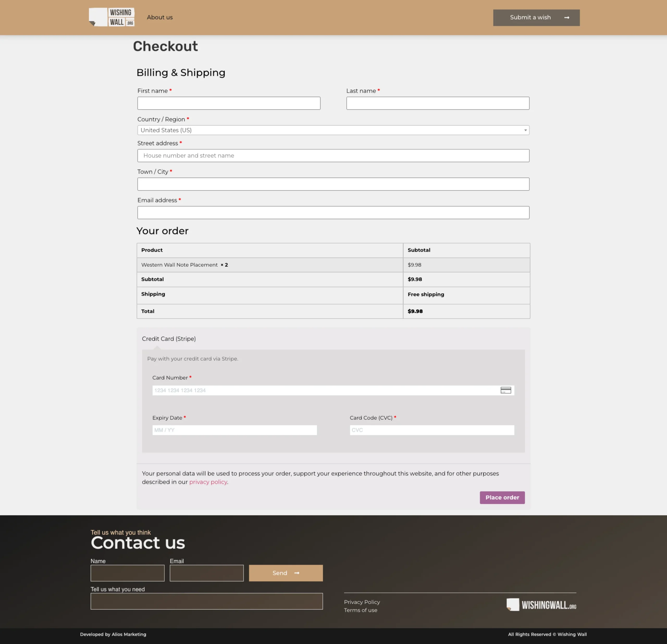Screen dimensions: 667x644
Task: Click Developed by Alios Marketing text
Action: [113, 634]
